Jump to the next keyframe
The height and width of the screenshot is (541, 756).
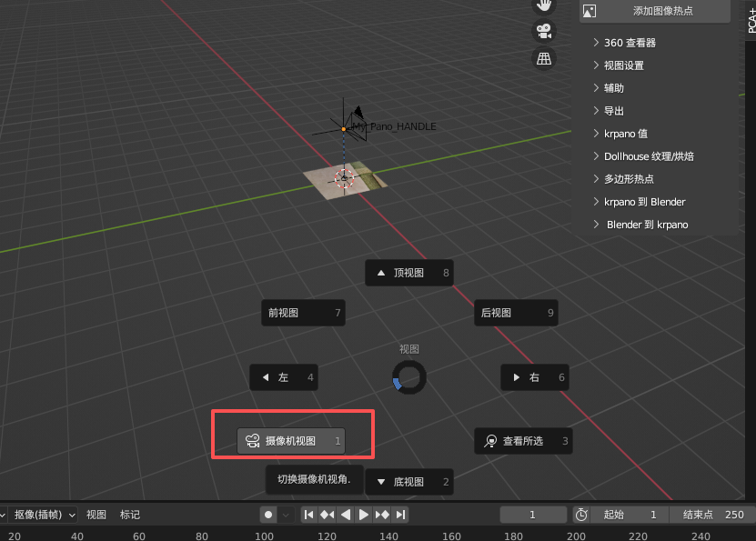(382, 515)
